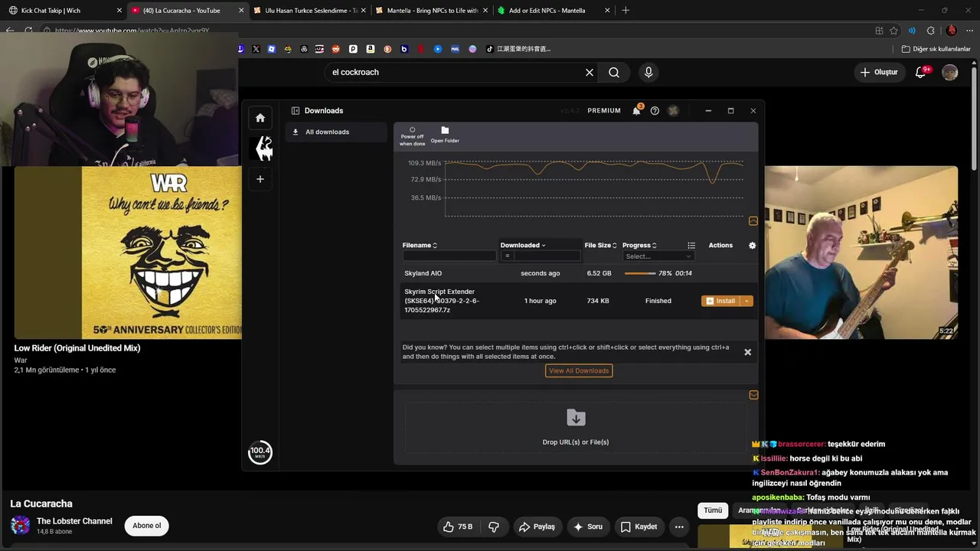Click the YouTube search magnifier button
The height and width of the screenshot is (551, 980).
pos(614,72)
